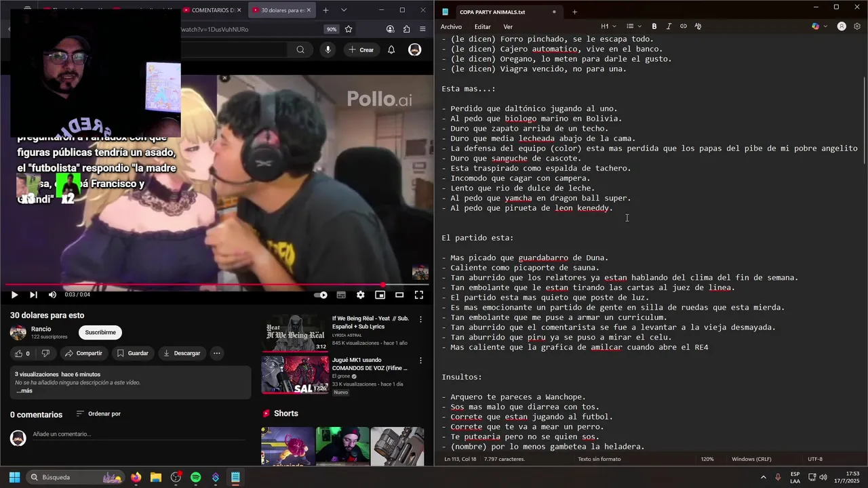
Task: Open more actions ellipsis under video
Action: point(216,353)
